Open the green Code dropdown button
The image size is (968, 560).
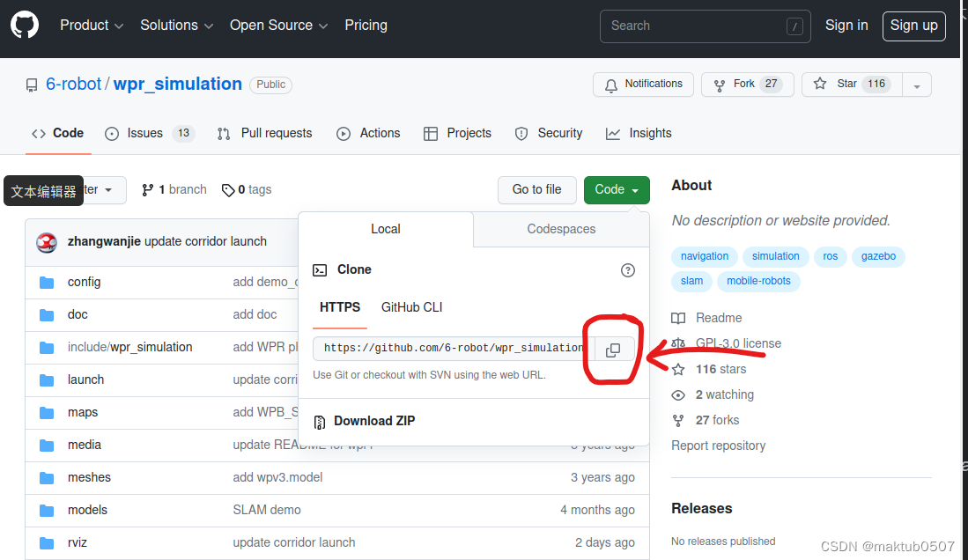(617, 189)
